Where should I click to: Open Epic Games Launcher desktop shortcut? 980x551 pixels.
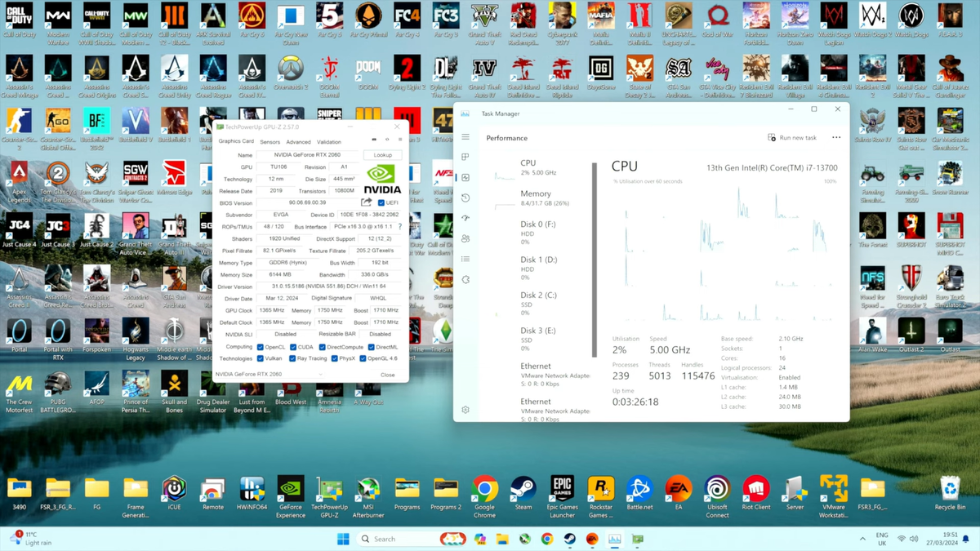click(x=562, y=497)
